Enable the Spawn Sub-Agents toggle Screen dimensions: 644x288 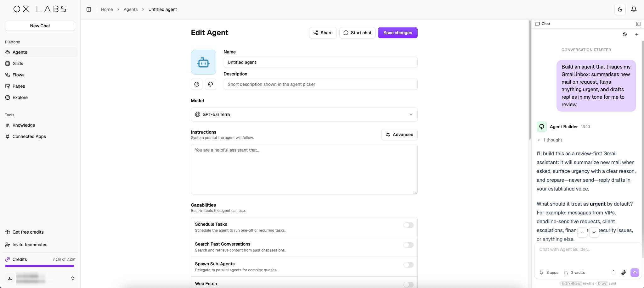tap(408, 265)
